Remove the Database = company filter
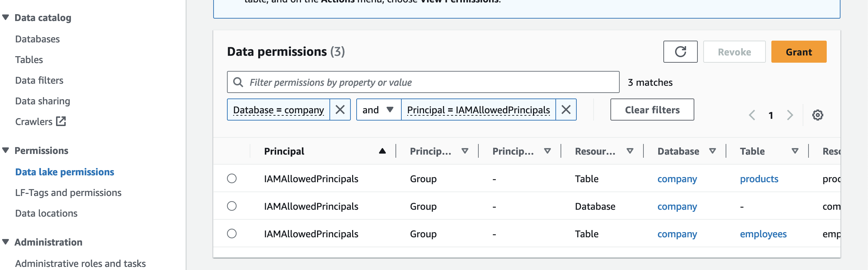Viewport: 868px width, 270px height. (340, 110)
